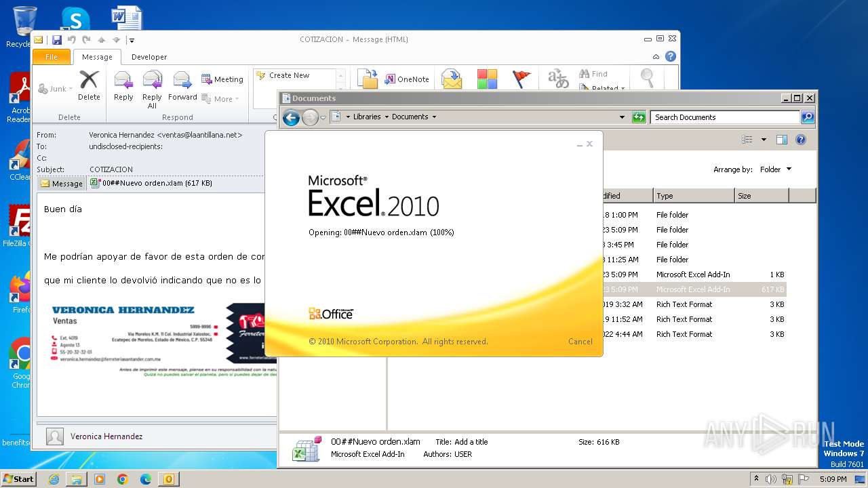The height and width of the screenshot is (488, 868).
Task: Click the Translate icon in Outlook ribbon
Action: coord(558,79)
